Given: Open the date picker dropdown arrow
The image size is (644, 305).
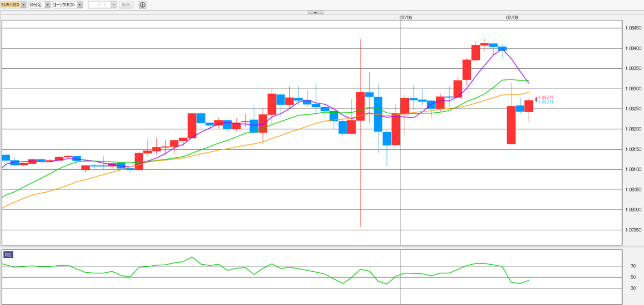Looking at the screenshot, I should tap(113, 5).
